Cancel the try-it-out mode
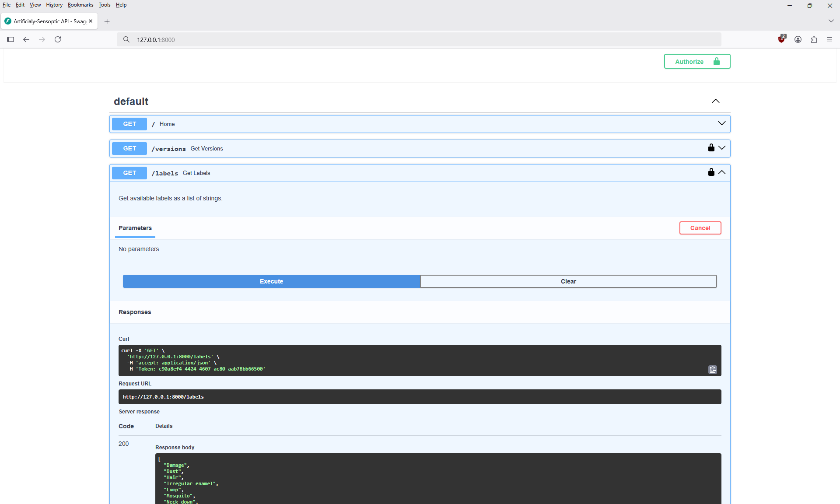Image resolution: width=840 pixels, height=504 pixels. (700, 228)
